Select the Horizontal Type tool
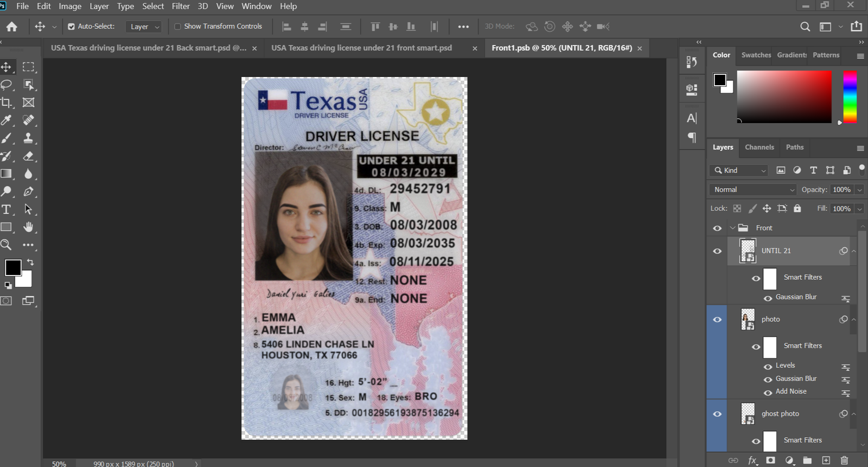 (6, 209)
